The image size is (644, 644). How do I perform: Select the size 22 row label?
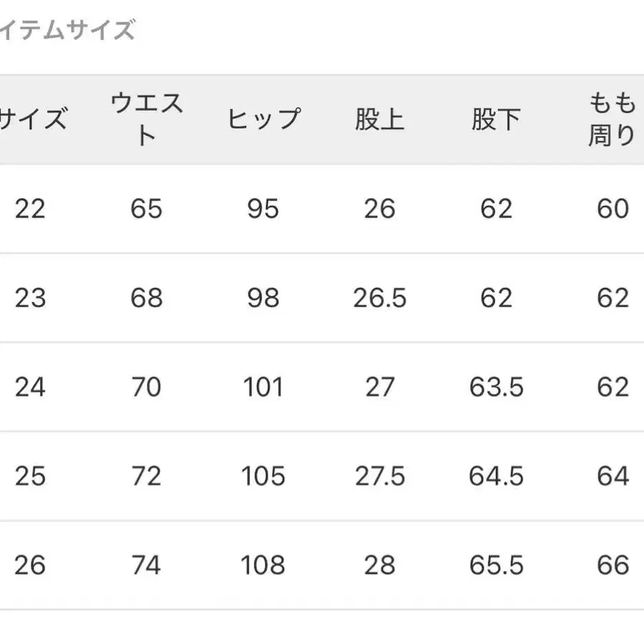point(30,209)
